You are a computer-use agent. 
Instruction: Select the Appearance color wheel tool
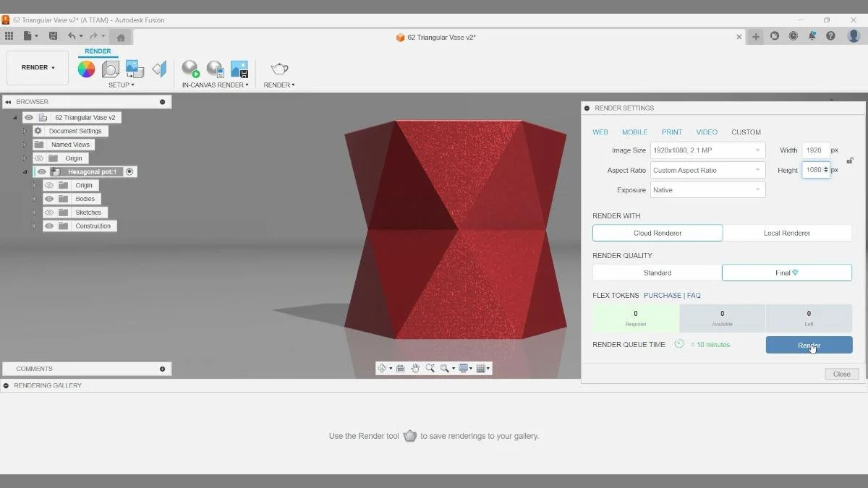(87, 69)
